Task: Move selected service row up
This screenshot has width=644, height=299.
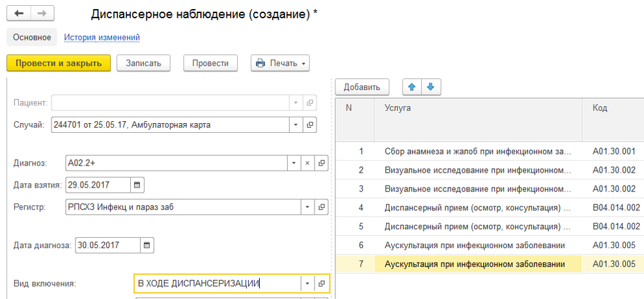Action: [412, 87]
